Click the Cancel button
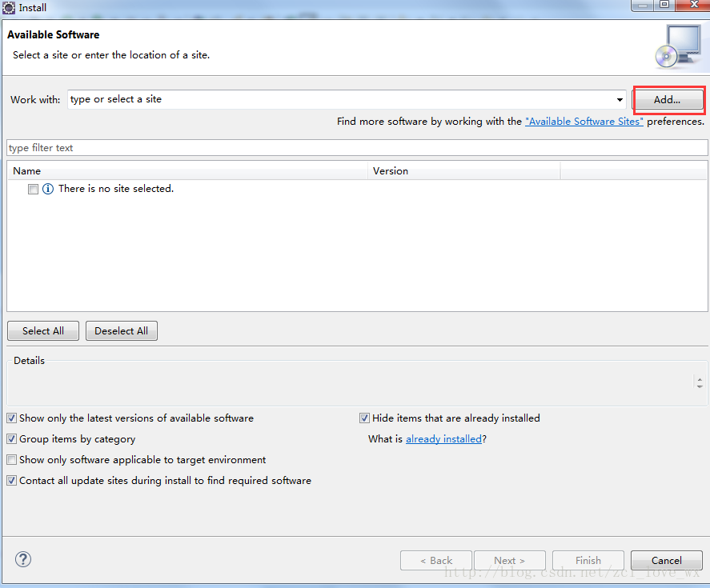The width and height of the screenshot is (710, 588). [666, 561]
